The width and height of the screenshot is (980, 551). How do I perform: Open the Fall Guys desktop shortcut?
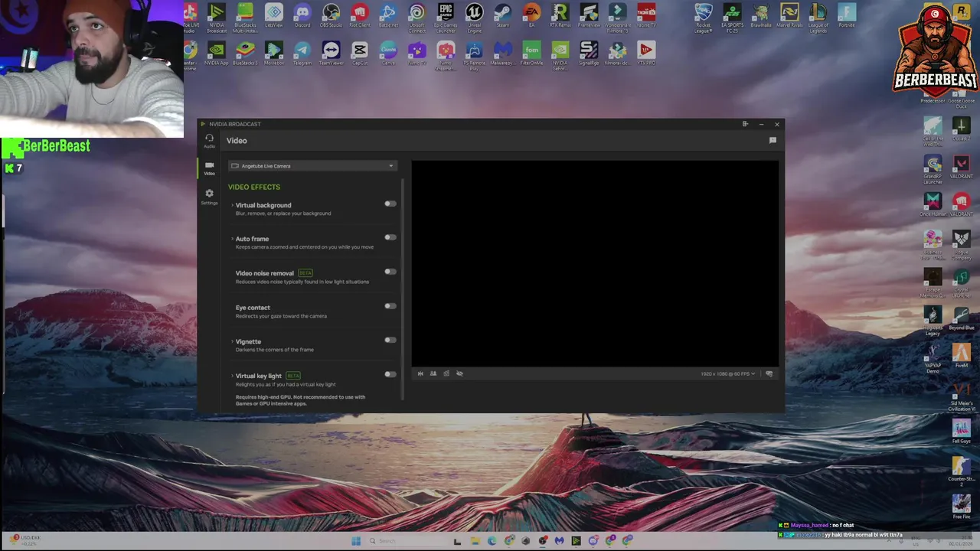(x=961, y=432)
